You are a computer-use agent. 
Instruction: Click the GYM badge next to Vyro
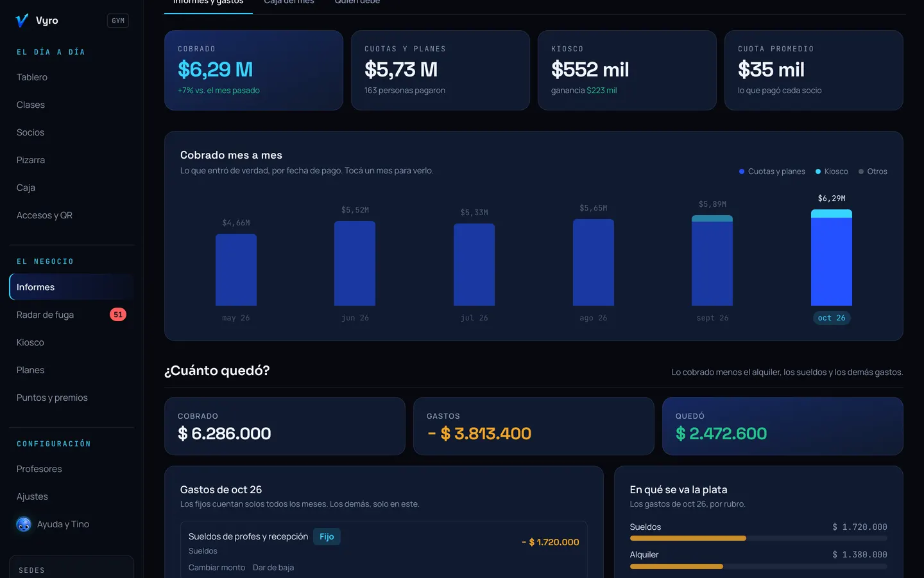(118, 21)
